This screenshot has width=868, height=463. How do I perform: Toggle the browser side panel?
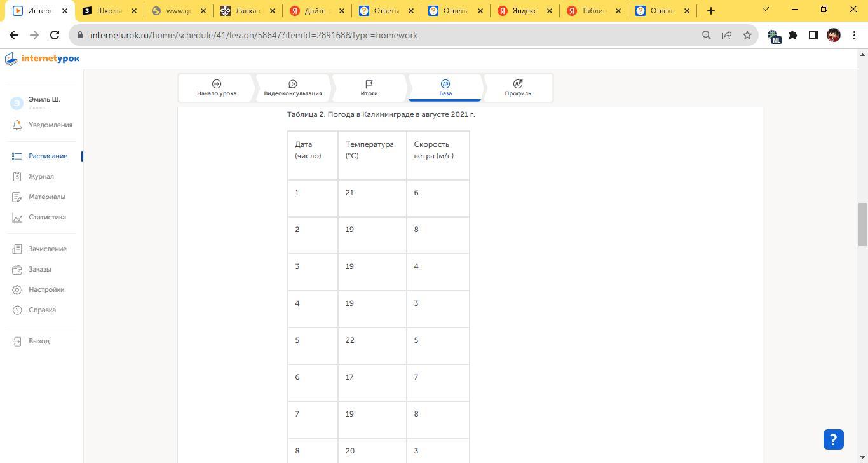point(813,35)
